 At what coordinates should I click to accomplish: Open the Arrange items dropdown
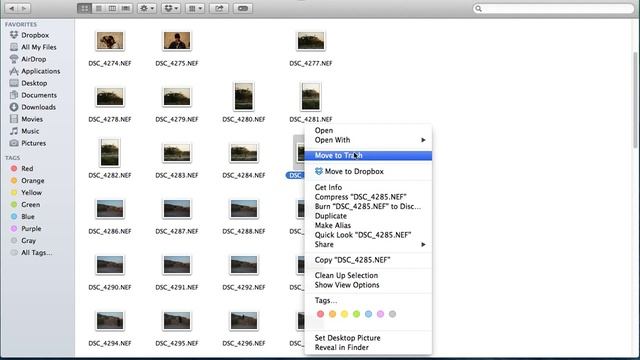pyautogui.click(x=195, y=8)
